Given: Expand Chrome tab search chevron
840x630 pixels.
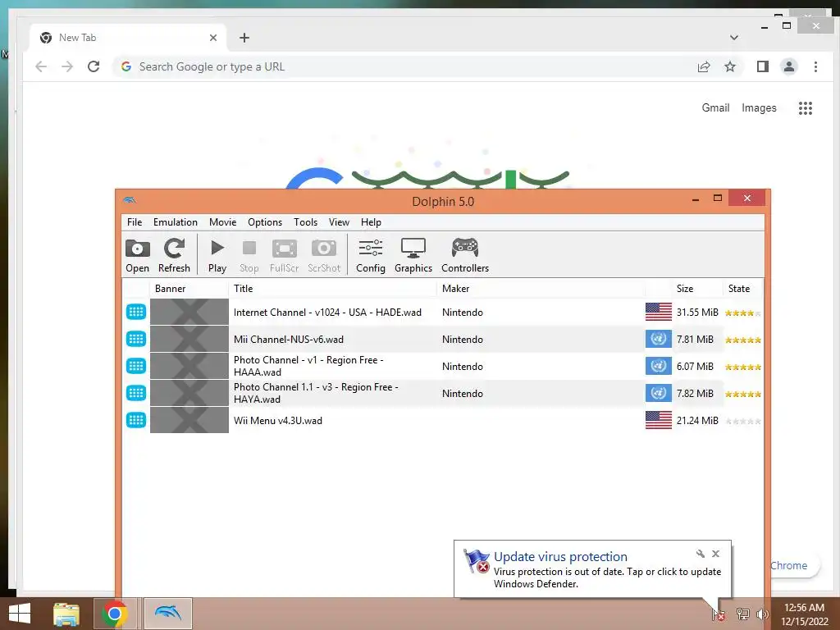Looking at the screenshot, I should click(734, 38).
